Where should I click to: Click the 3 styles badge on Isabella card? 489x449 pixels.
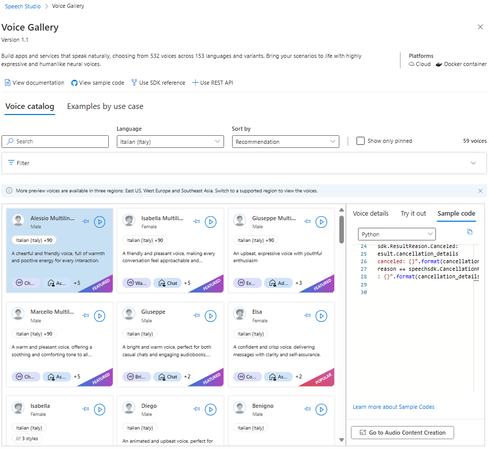click(x=27, y=438)
